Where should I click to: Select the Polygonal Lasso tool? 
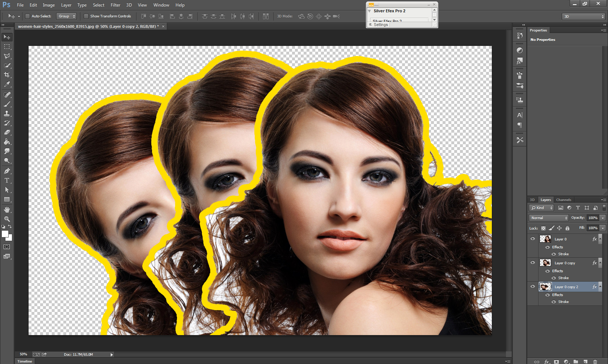tap(7, 56)
